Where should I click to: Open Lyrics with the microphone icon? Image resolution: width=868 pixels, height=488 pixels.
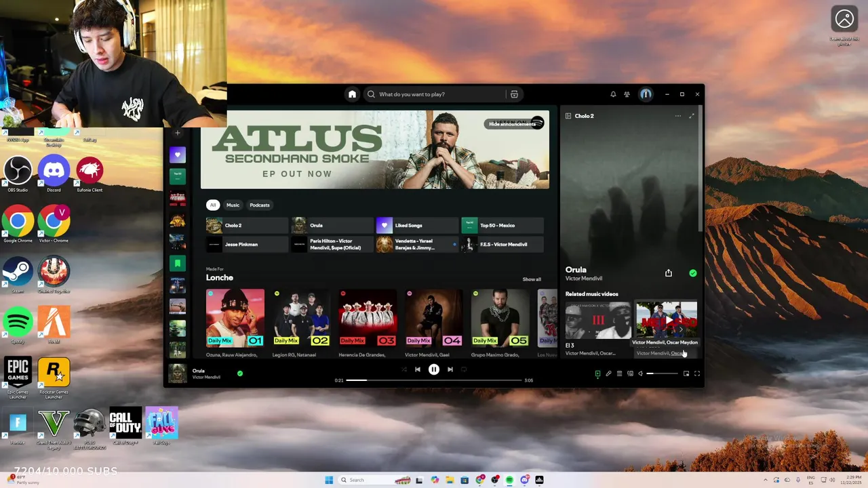pos(608,373)
